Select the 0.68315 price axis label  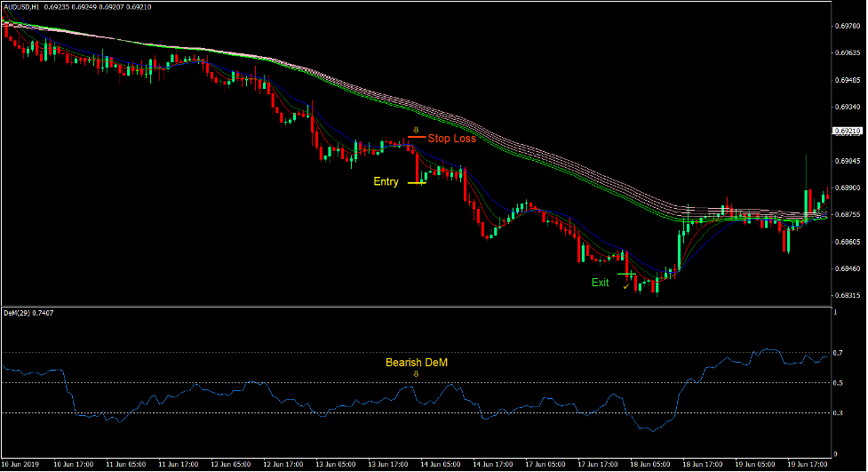pyautogui.click(x=847, y=296)
